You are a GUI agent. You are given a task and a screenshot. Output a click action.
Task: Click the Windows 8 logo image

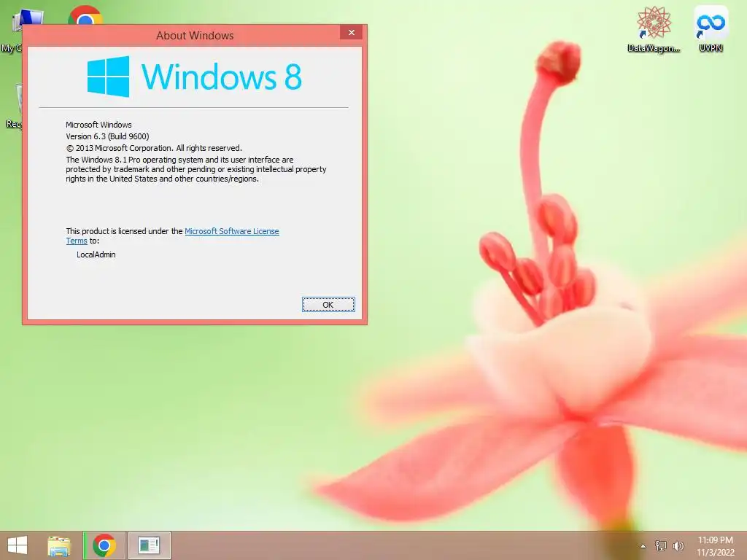click(x=194, y=77)
